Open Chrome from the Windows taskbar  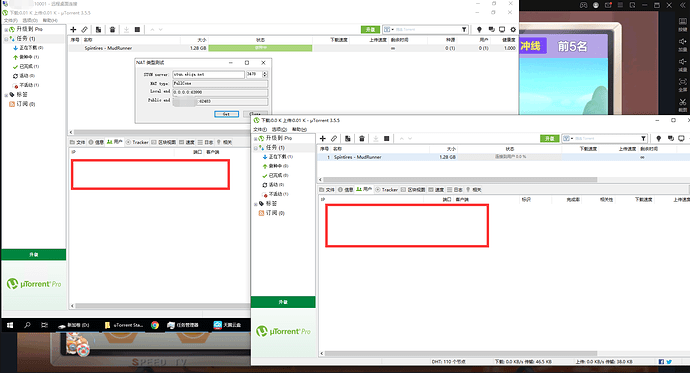click(x=155, y=325)
